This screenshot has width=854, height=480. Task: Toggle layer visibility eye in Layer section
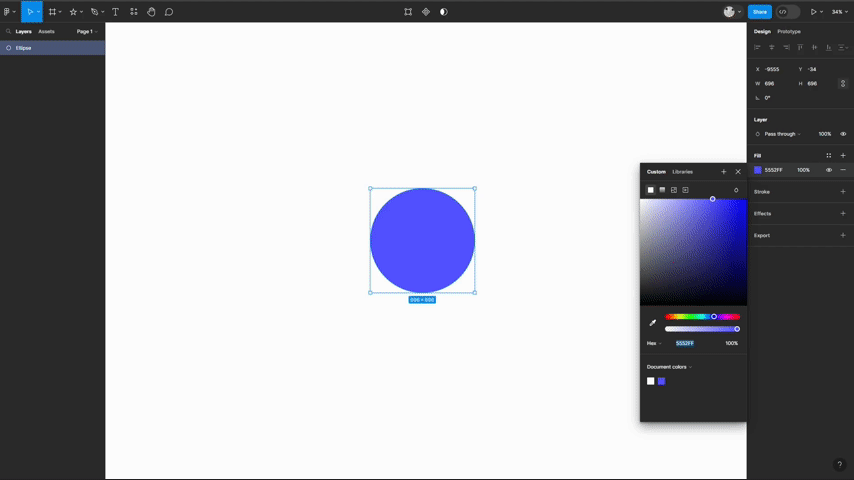(843, 134)
